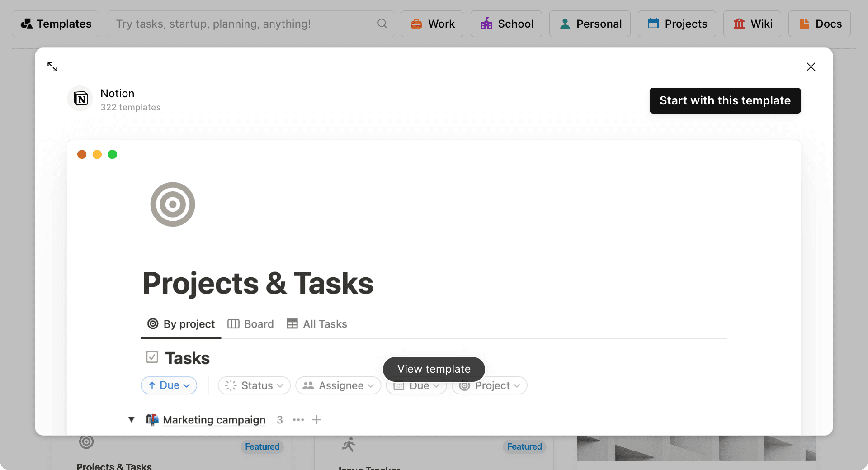Click the Notion logo avatar

80,99
